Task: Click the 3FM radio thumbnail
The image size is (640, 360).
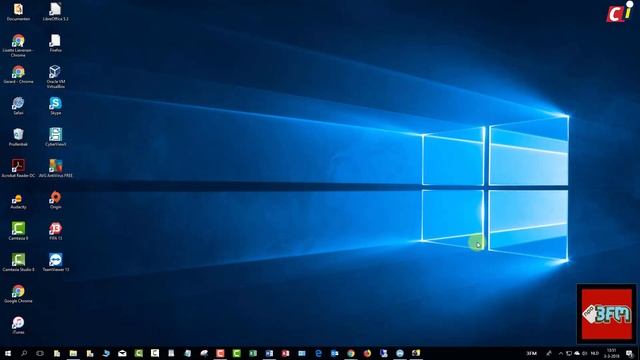Action: coord(606,314)
